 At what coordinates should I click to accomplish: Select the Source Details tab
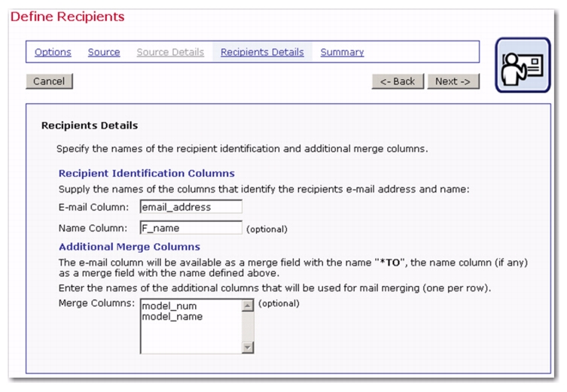coord(170,52)
